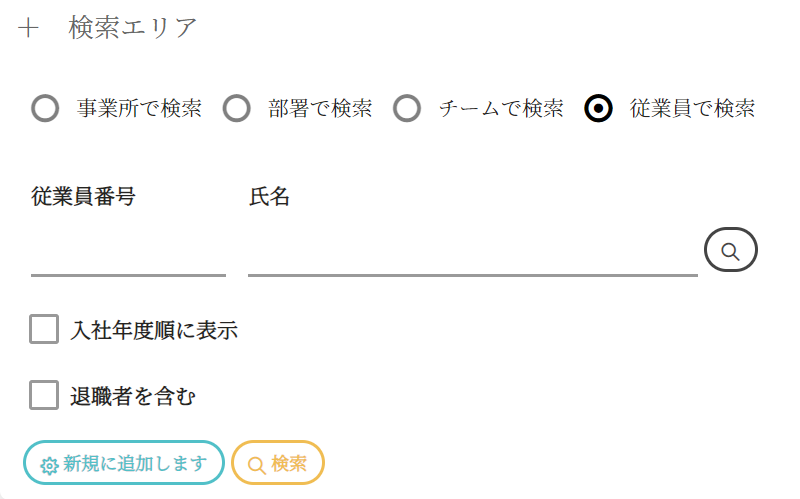Click the 部署で検索 label text
Image resolution: width=800 pixels, height=499 pixels.
320,109
